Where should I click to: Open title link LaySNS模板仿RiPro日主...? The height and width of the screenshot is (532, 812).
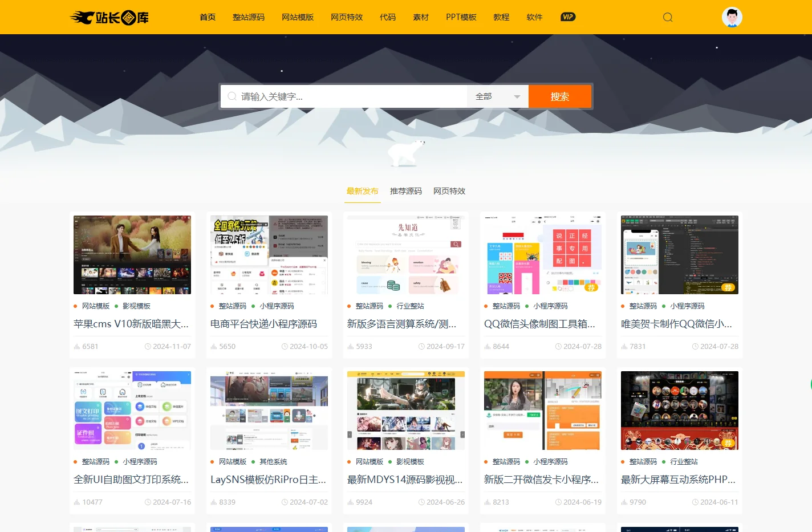coord(269,480)
